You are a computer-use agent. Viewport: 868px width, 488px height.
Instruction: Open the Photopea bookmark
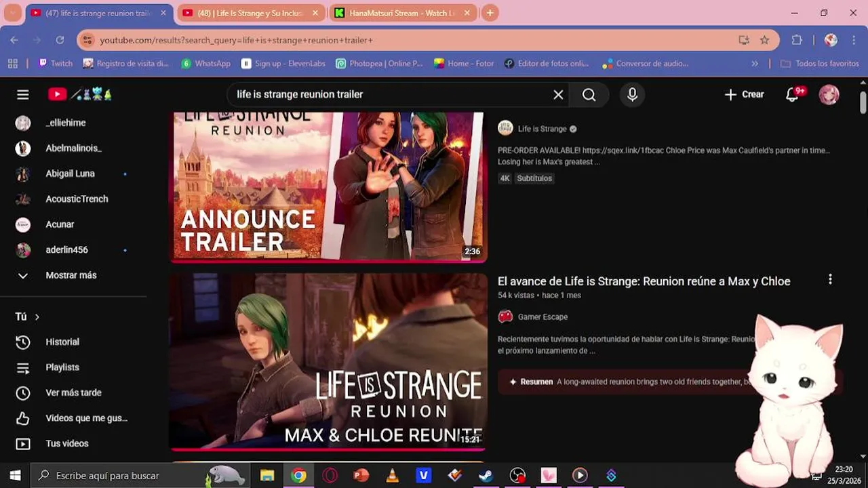(x=379, y=63)
